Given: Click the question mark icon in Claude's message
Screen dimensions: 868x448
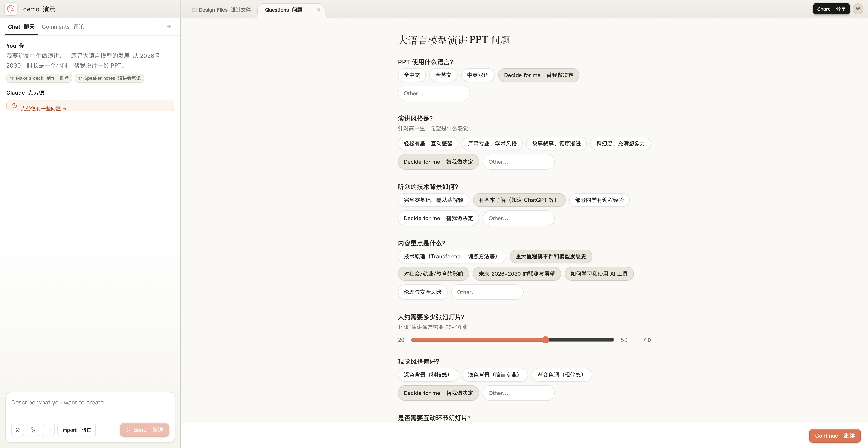Looking at the screenshot, I should (14, 106).
